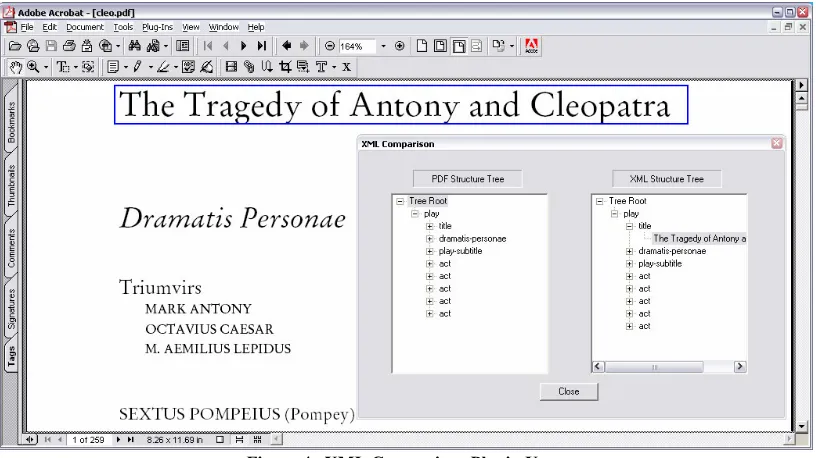The height and width of the screenshot is (458, 816).
Task: Toggle the navigation pane icon
Action: [x=183, y=46]
